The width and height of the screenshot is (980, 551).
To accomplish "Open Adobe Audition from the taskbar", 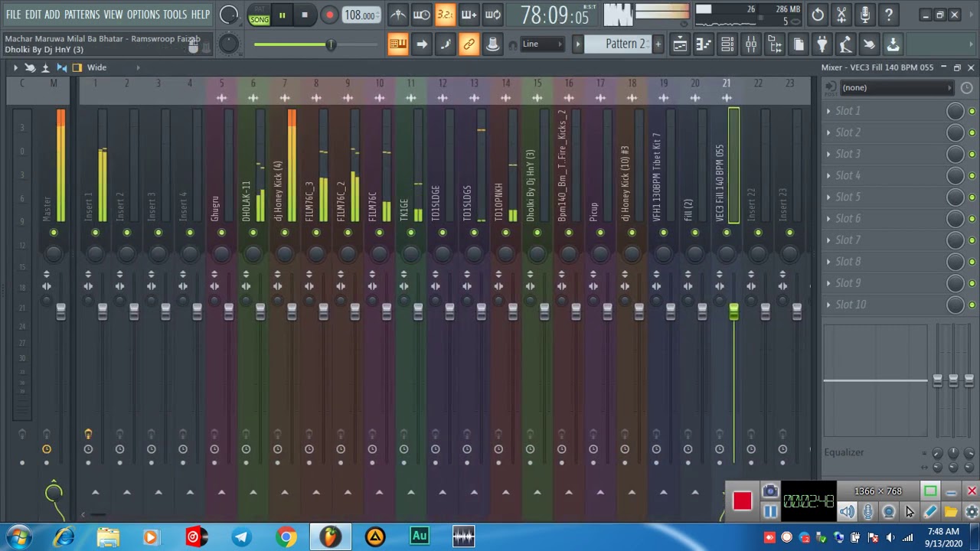I will tap(419, 536).
